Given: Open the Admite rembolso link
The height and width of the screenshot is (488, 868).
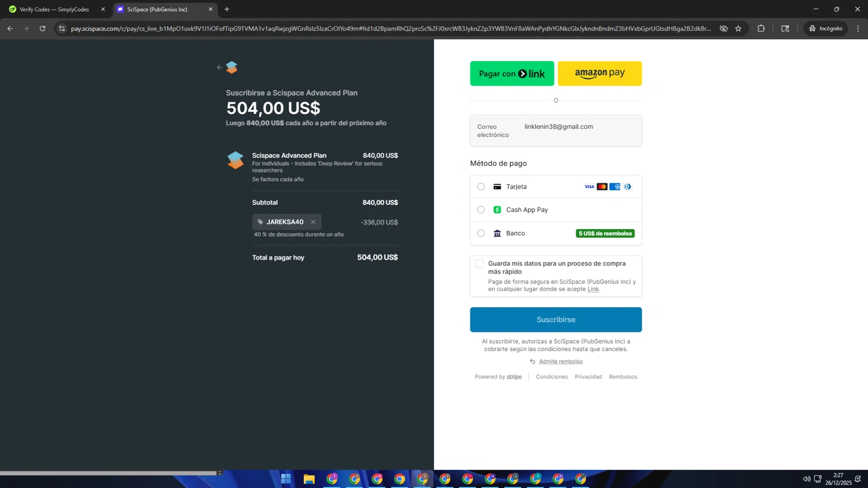Looking at the screenshot, I should pyautogui.click(x=561, y=361).
